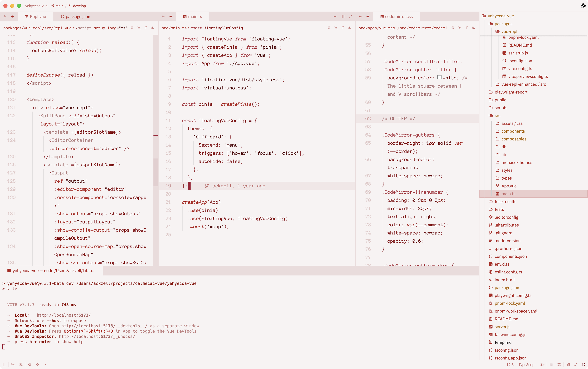Open the TypeScript language selector
This screenshot has width=588, height=369.
[527, 365]
